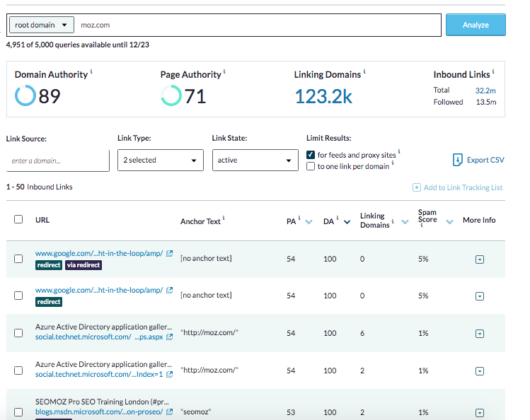Click info icon next to feeds and proxy sites
Image resolution: width=530 pixels, height=420 pixels.
pyautogui.click(x=399, y=151)
